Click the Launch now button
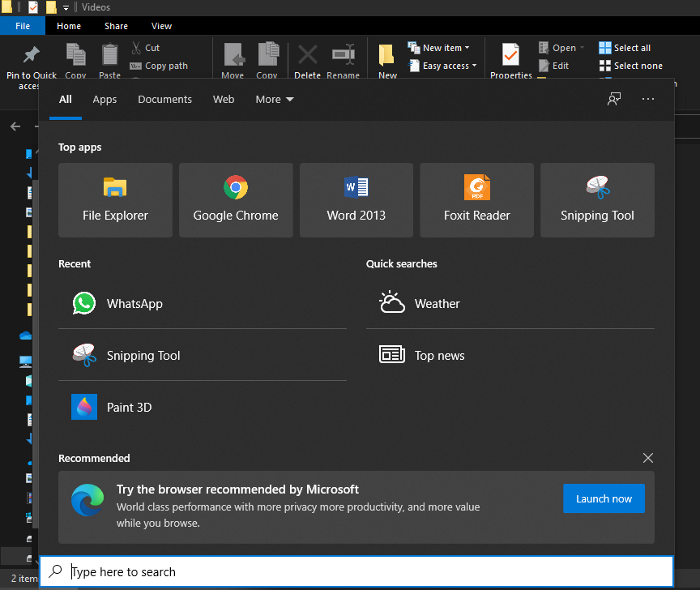 pyautogui.click(x=604, y=499)
